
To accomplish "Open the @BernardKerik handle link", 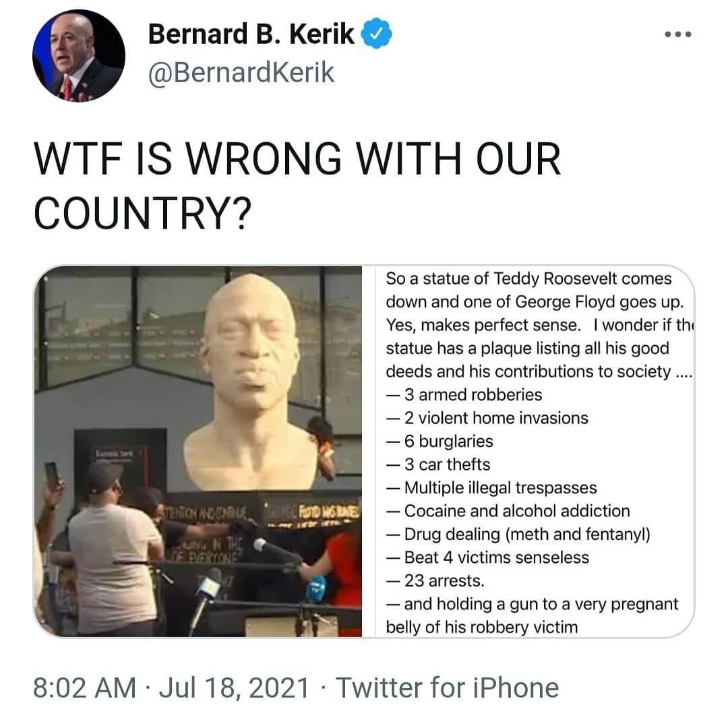I will pos(241,73).
